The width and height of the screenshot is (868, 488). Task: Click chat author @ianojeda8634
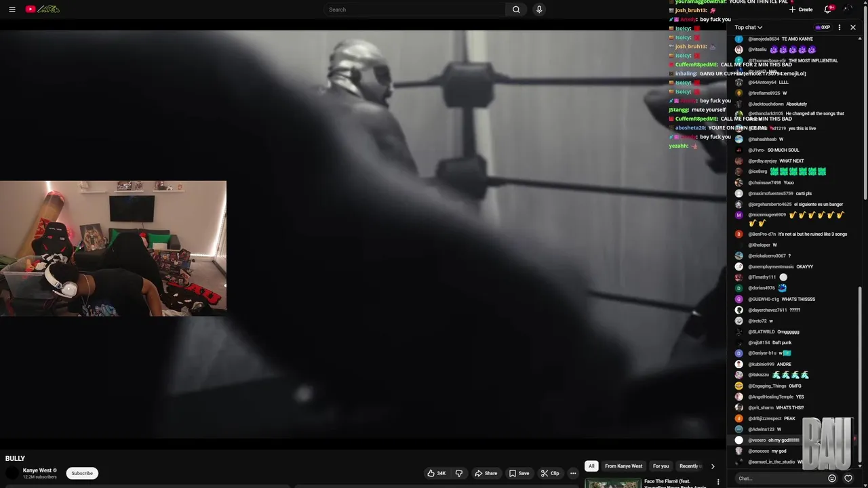click(763, 39)
